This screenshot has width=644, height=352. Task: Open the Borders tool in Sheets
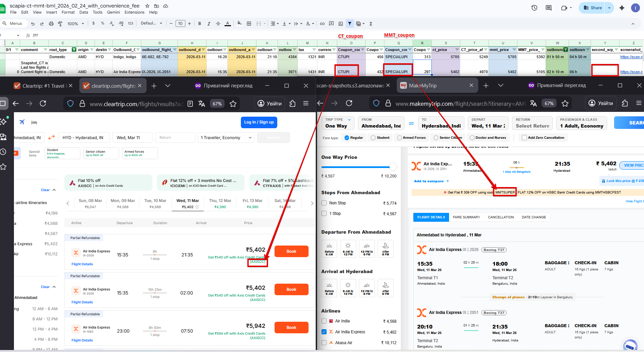pos(249,24)
